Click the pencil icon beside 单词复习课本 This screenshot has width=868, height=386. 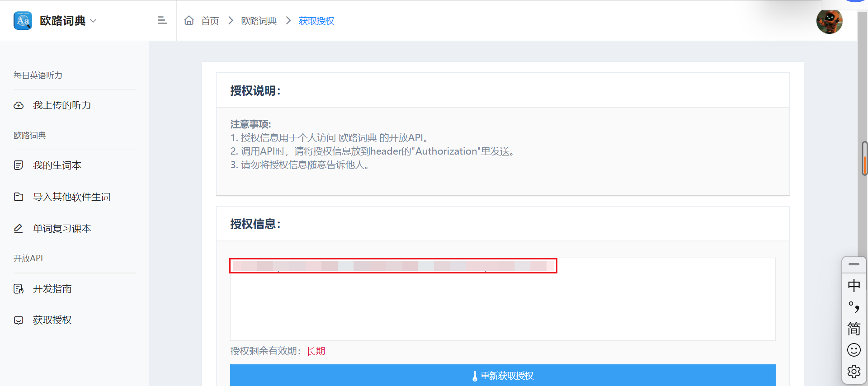pos(19,229)
